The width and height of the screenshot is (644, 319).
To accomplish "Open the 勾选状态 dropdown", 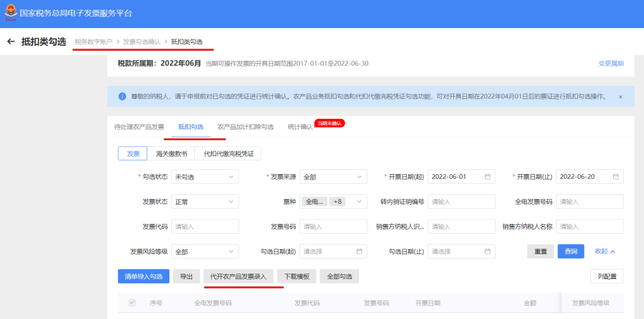I will (205, 177).
